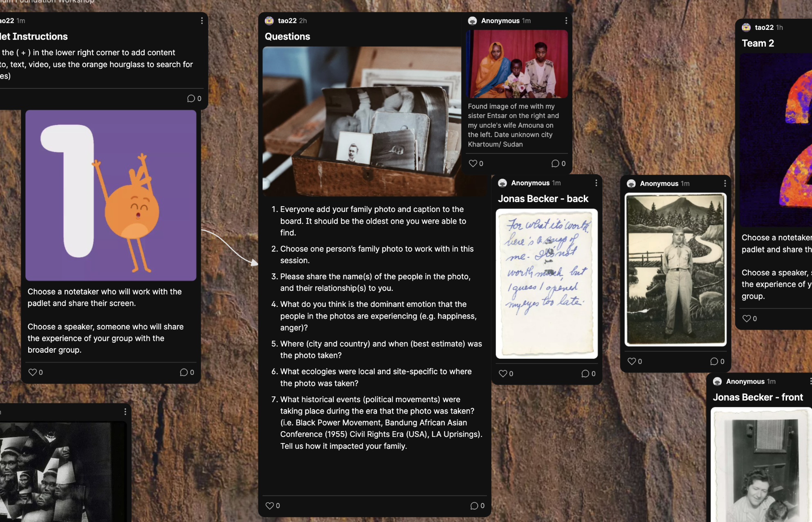Open options menu on Khartoum photo post
The width and height of the screenshot is (812, 522).
[x=566, y=20]
